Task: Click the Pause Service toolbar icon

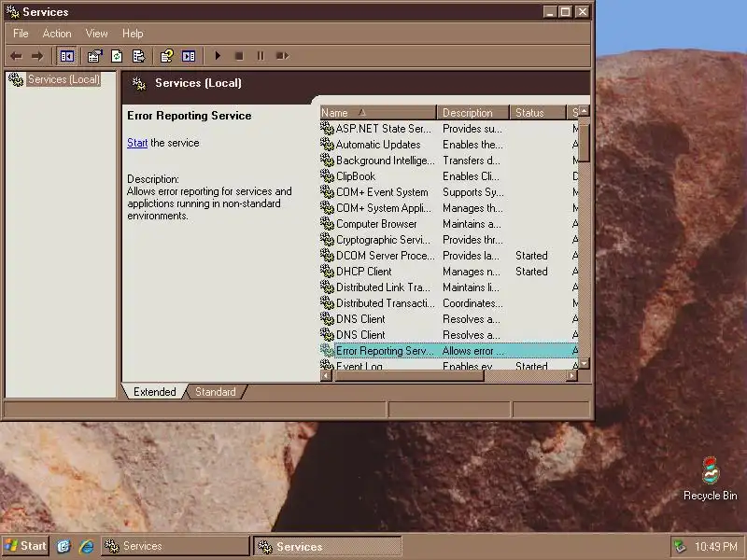Action: (261, 56)
